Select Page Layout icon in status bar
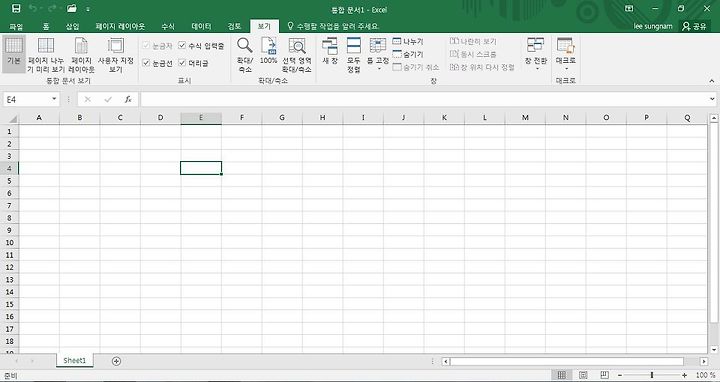720x382 pixels. [583, 375]
